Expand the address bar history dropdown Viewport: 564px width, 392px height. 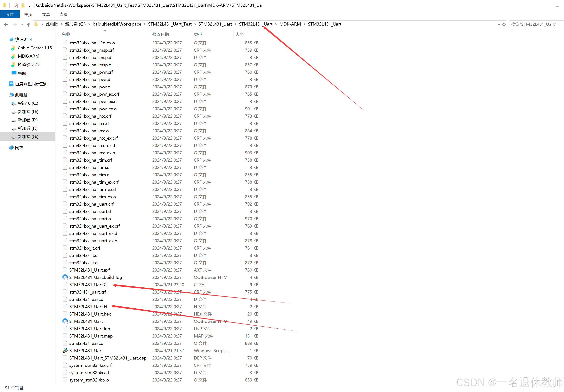[x=498, y=24]
